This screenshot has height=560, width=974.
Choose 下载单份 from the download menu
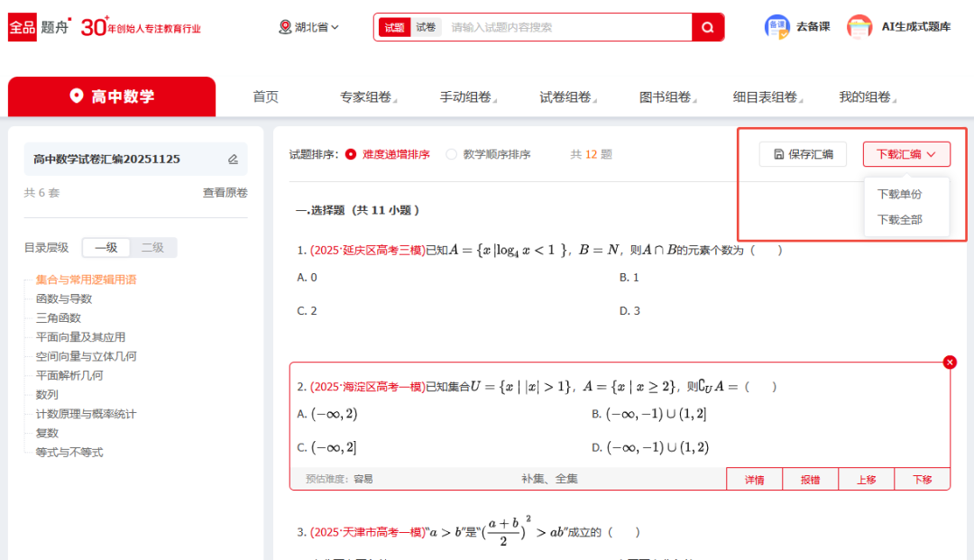(x=899, y=194)
